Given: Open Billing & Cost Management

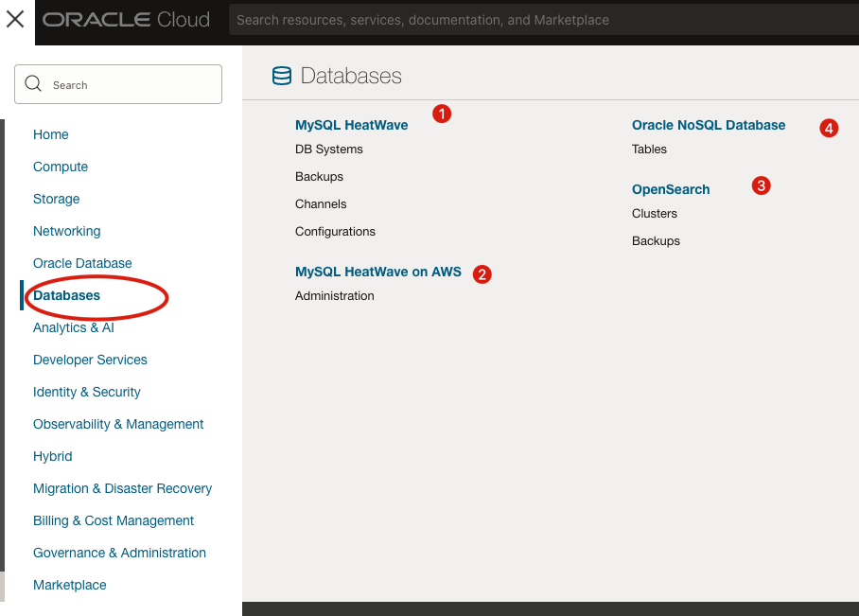Looking at the screenshot, I should click(114, 520).
